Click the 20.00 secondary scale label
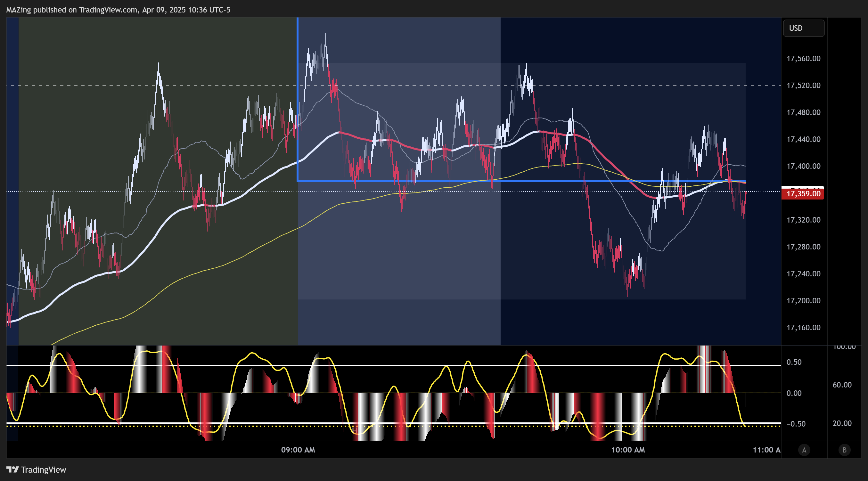Viewport: 868px width, 481px height. [842, 424]
